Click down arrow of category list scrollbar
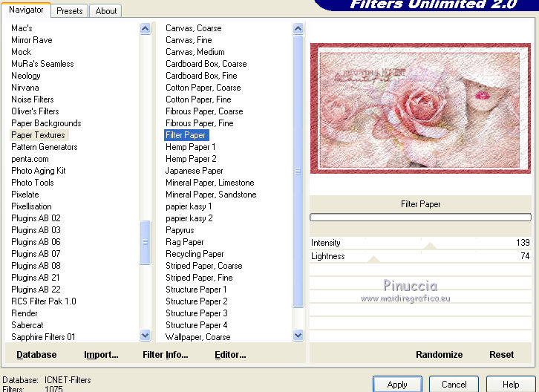 click(146, 335)
